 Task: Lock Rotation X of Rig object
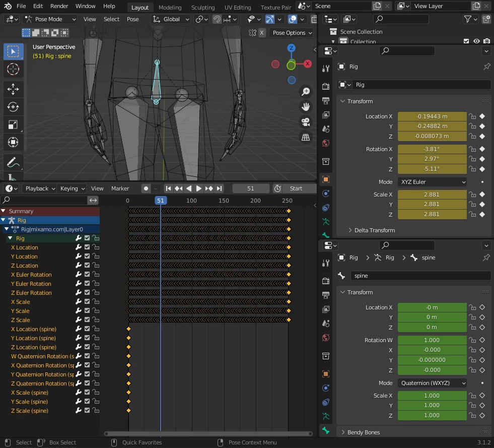point(472,149)
